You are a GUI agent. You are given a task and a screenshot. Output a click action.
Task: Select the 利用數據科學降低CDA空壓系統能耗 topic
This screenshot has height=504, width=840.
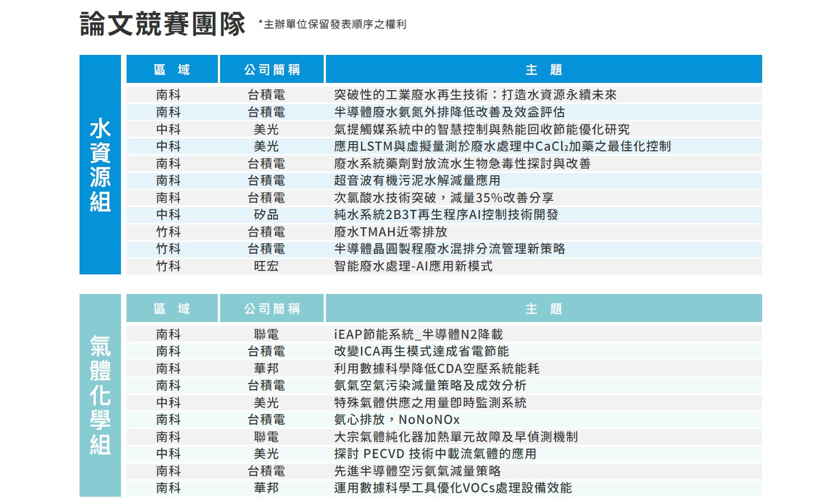[437, 368]
